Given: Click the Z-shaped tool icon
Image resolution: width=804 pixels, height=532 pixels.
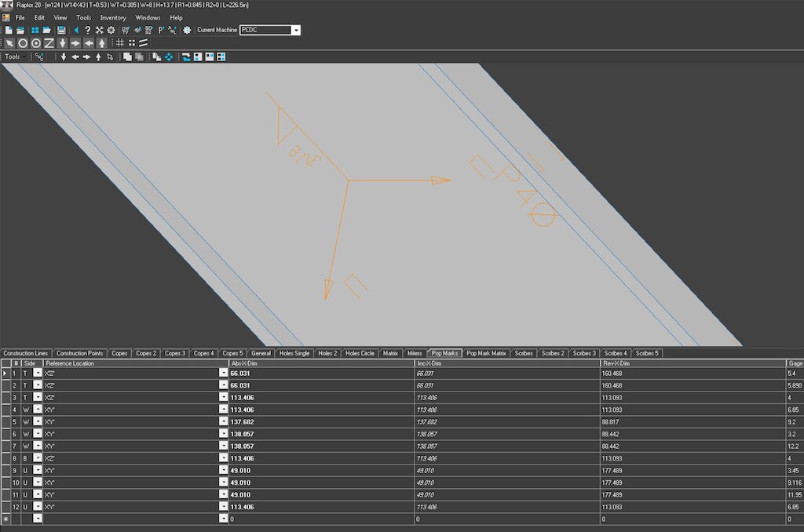Looking at the screenshot, I should tap(49, 43).
